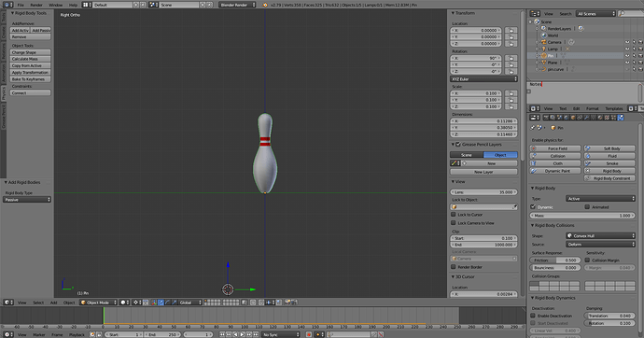This screenshot has width=644, height=338.
Task: Click the Camera object icon in the outliner
Action: coord(544,42)
